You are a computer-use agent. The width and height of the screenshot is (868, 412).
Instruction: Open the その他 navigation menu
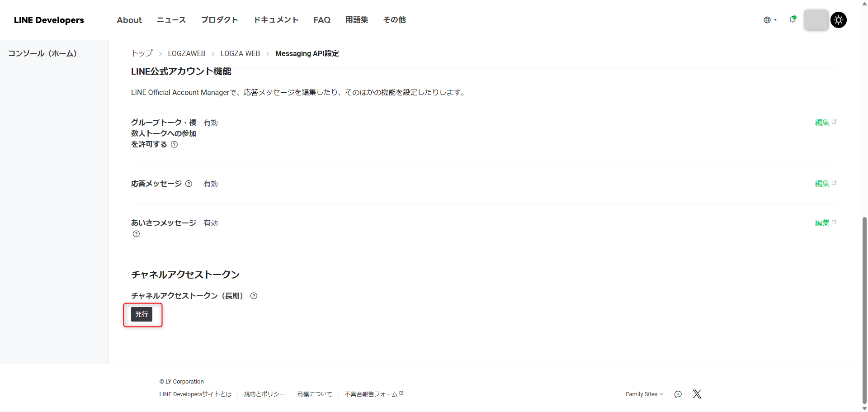click(394, 20)
